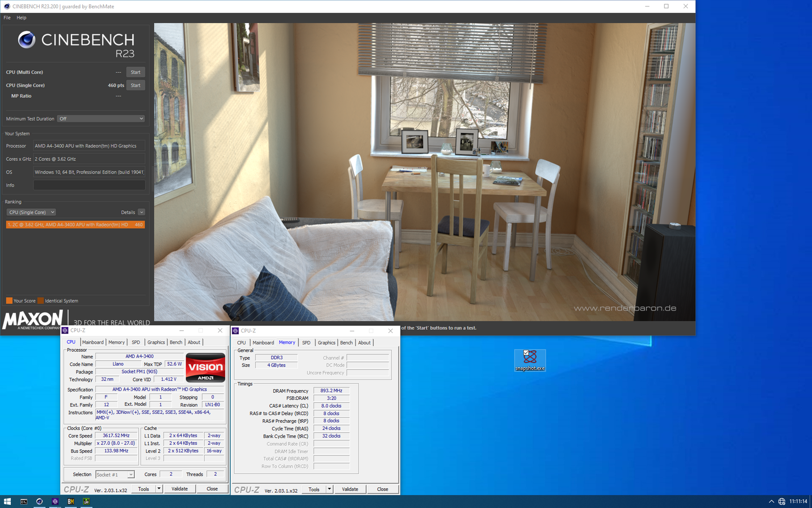Screen dimensions: 812x508
Task: Switch to CPU-Z via its taskbar icon
Action: click(55, 501)
